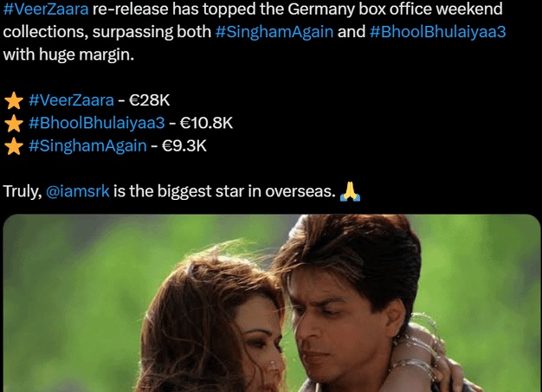Click the 'Germany box office weekend' text
The image size is (542, 392).
click(x=395, y=9)
